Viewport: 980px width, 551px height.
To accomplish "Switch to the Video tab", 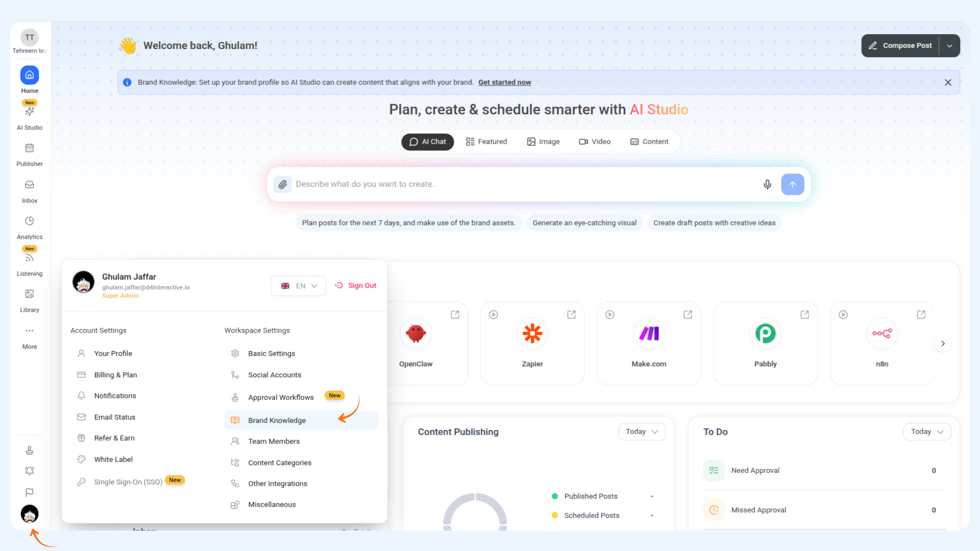I will [x=595, y=142].
